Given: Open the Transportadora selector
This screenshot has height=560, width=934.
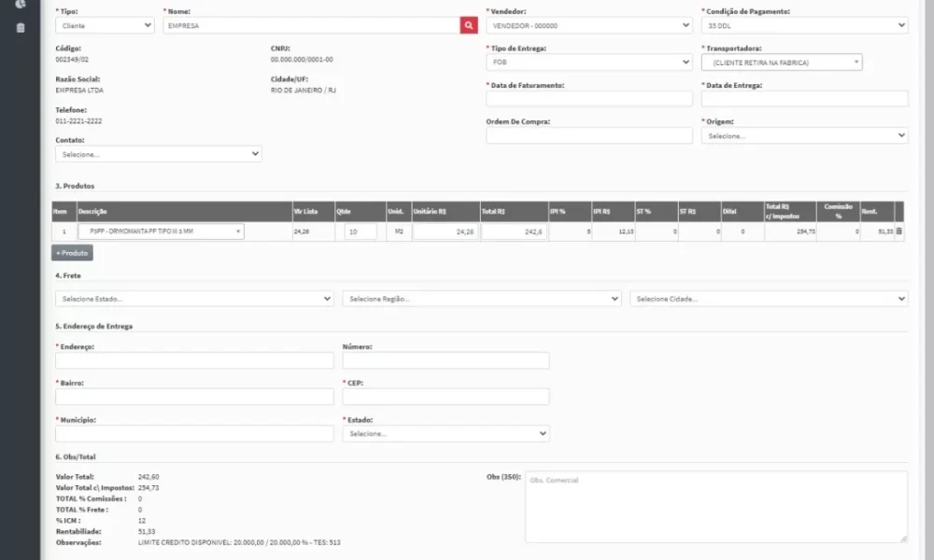Looking at the screenshot, I should click(x=782, y=62).
